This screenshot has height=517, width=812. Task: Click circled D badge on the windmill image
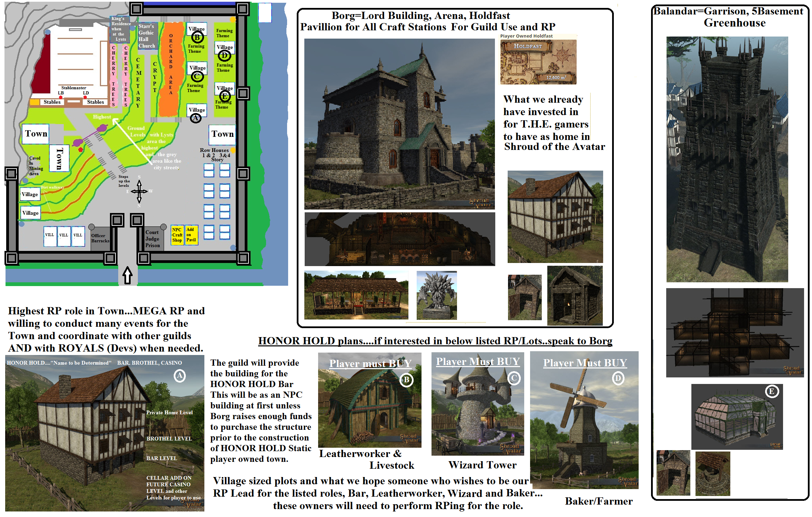click(618, 378)
